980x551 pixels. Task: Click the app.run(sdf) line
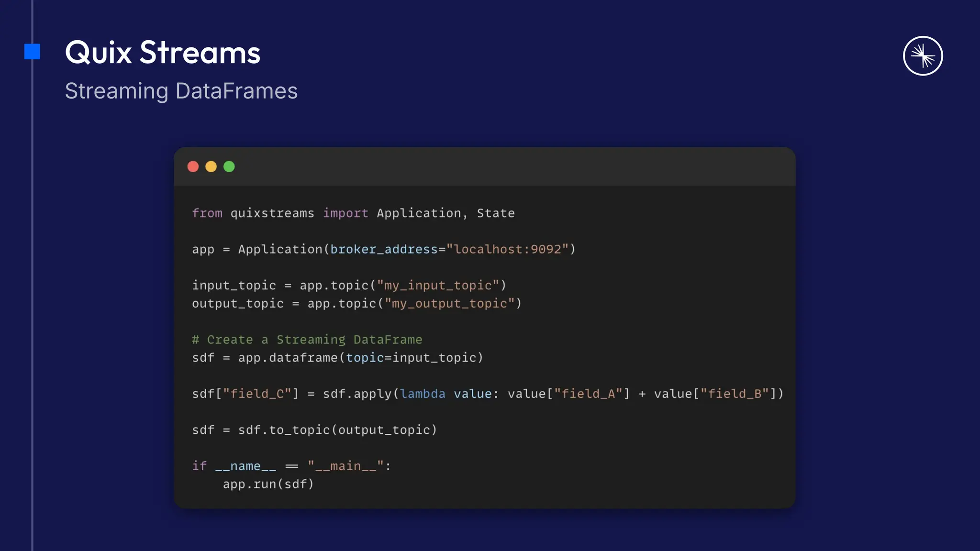268,484
